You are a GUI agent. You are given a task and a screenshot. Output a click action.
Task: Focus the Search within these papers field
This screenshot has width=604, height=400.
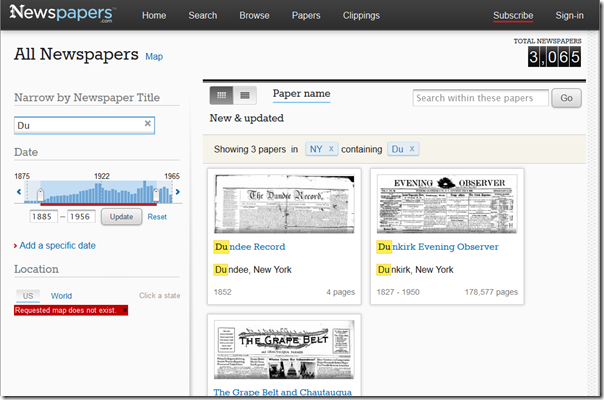pos(480,98)
